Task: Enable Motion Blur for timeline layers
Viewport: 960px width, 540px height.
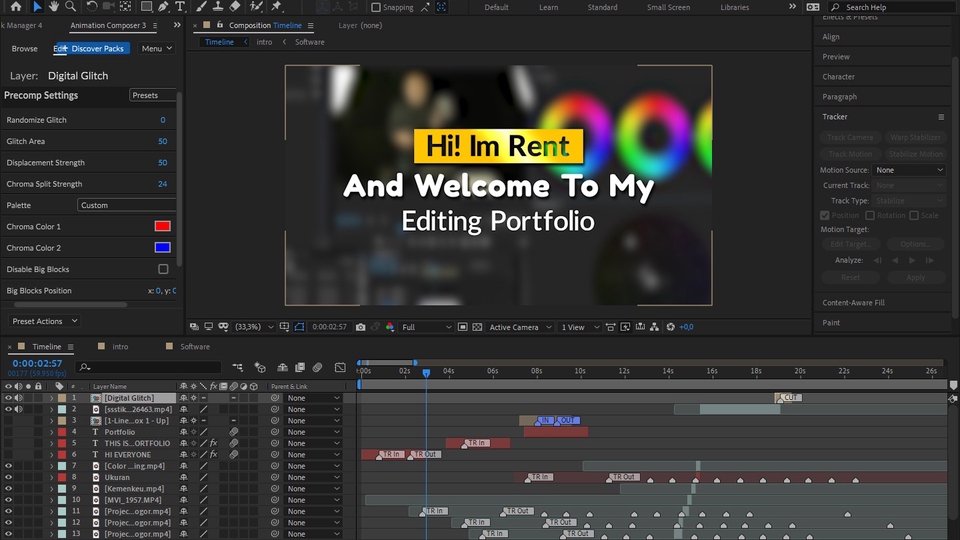Action: 317,367
